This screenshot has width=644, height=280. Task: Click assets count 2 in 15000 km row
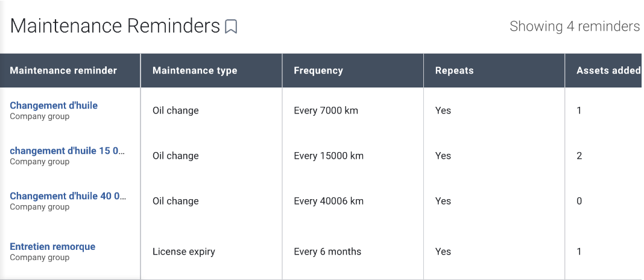579,156
